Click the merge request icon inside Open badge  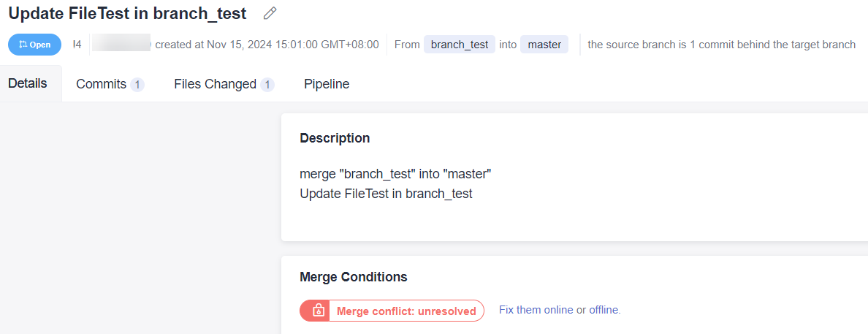23,45
